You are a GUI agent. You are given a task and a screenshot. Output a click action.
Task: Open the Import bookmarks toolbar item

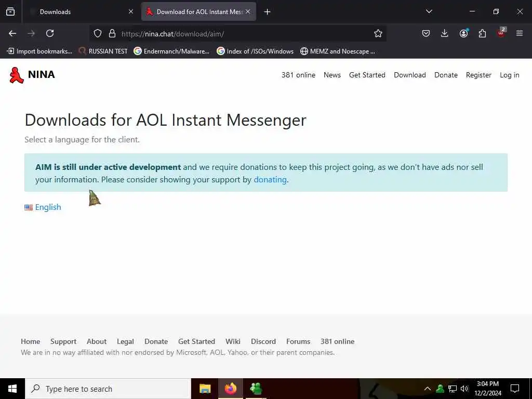coord(39,51)
